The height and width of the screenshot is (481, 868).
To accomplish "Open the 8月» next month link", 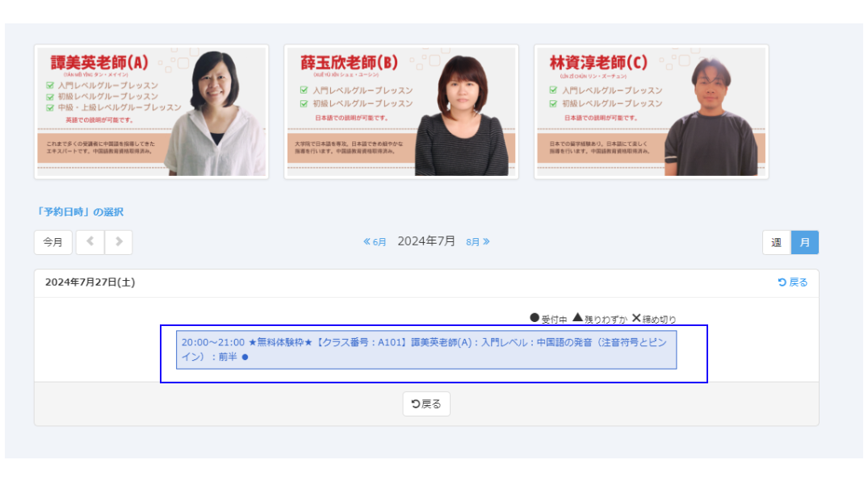I will [478, 242].
